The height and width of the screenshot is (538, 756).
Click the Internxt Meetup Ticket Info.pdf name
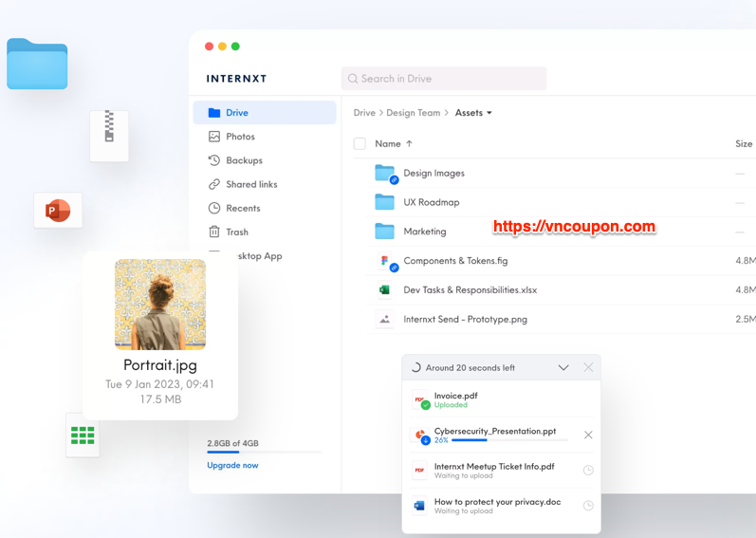point(494,466)
